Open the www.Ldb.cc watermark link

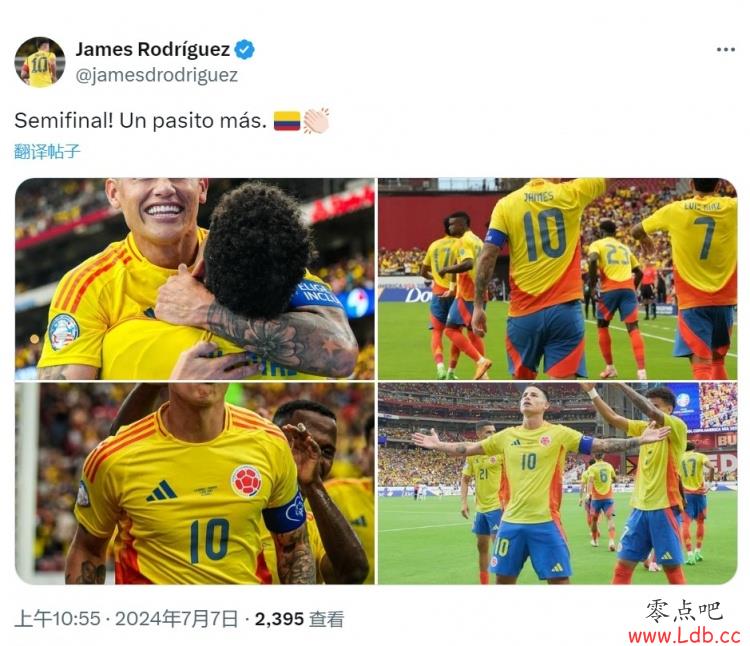click(684, 636)
